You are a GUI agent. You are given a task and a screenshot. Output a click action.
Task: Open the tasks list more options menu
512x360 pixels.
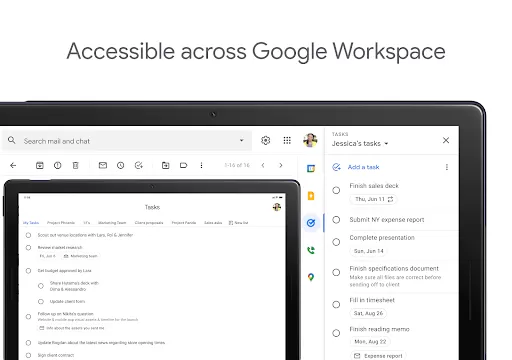coord(447,167)
